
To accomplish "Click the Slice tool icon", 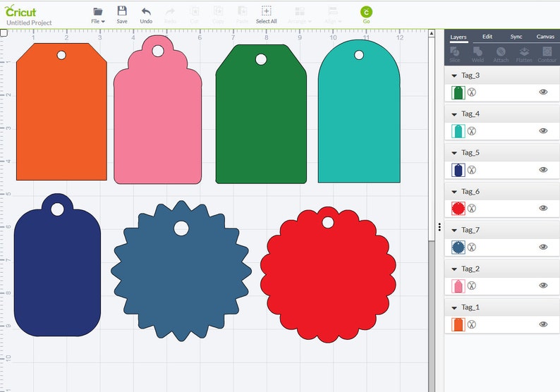I will 455,51.
